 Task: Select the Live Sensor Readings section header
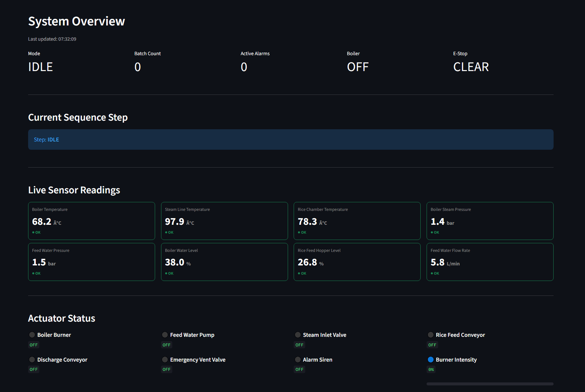point(74,190)
